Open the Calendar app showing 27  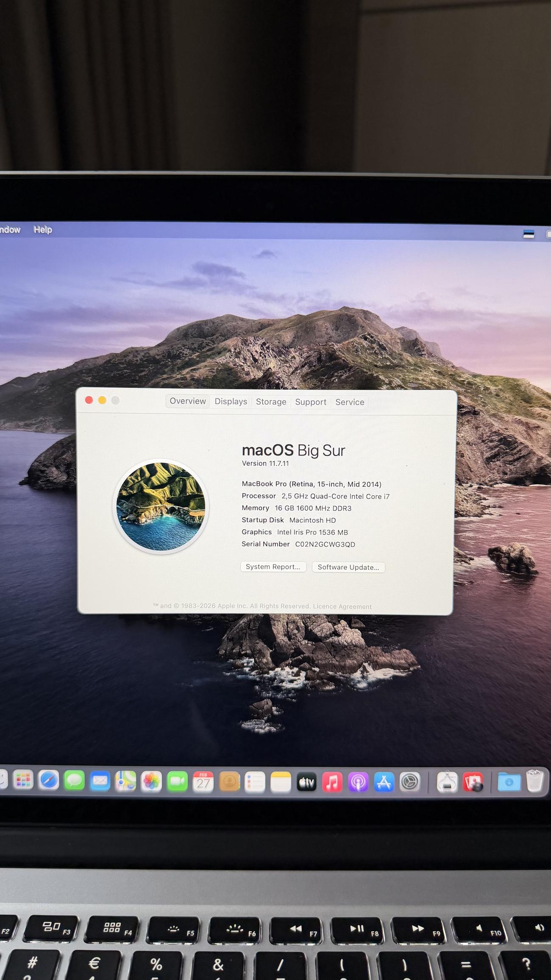203,782
